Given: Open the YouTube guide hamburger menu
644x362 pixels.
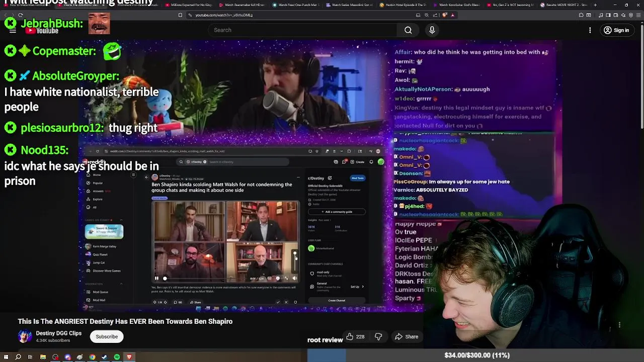Looking at the screenshot, I should (x=13, y=31).
